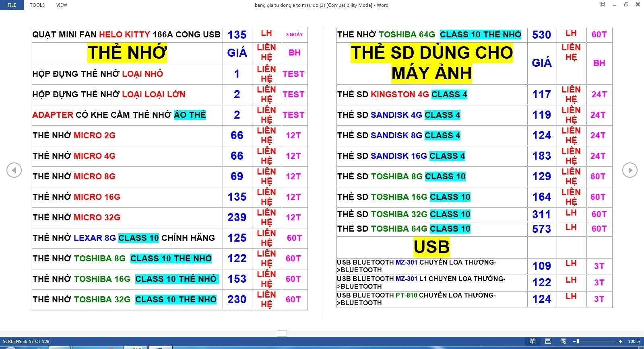
Task: Switch to Read Mode view in status bar
Action: (533, 341)
